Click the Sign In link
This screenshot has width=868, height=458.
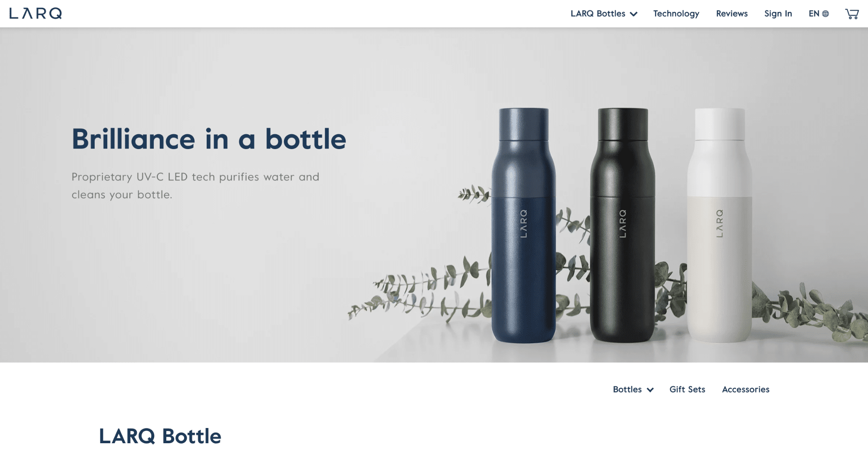click(778, 13)
